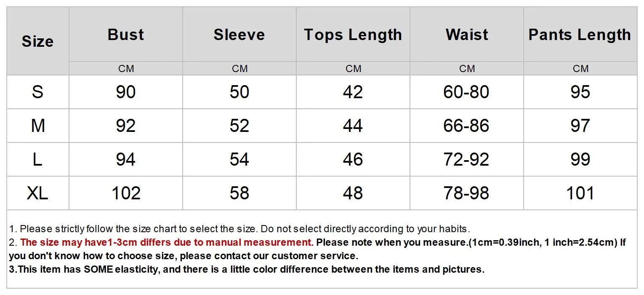Select the S size row label
Screen dimensions: 644x295
point(37,92)
